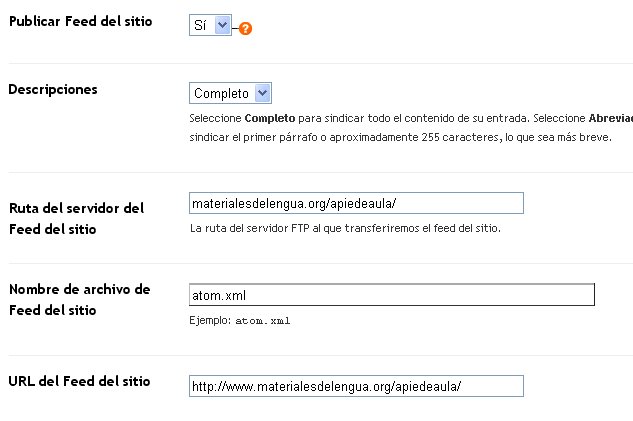The height and width of the screenshot is (421, 633).
Task: Click the orange help icon beside Publicar Feed
Action: coord(245,28)
